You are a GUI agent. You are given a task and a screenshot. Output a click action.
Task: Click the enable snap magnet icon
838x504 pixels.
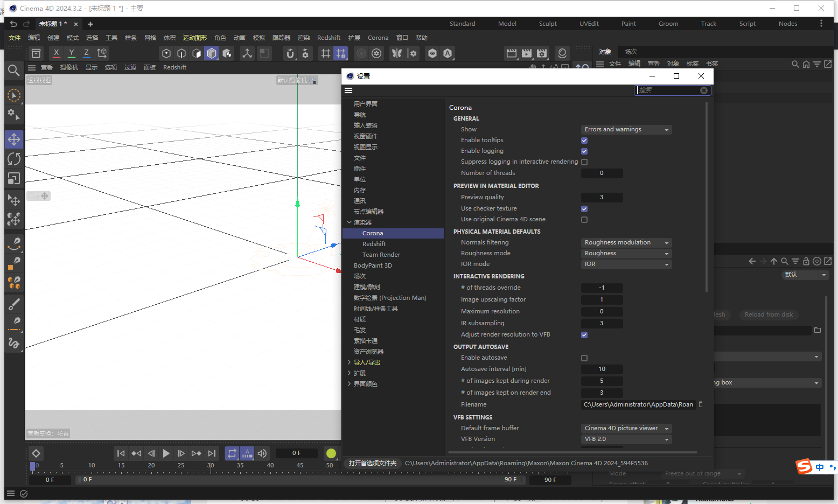[x=290, y=53]
